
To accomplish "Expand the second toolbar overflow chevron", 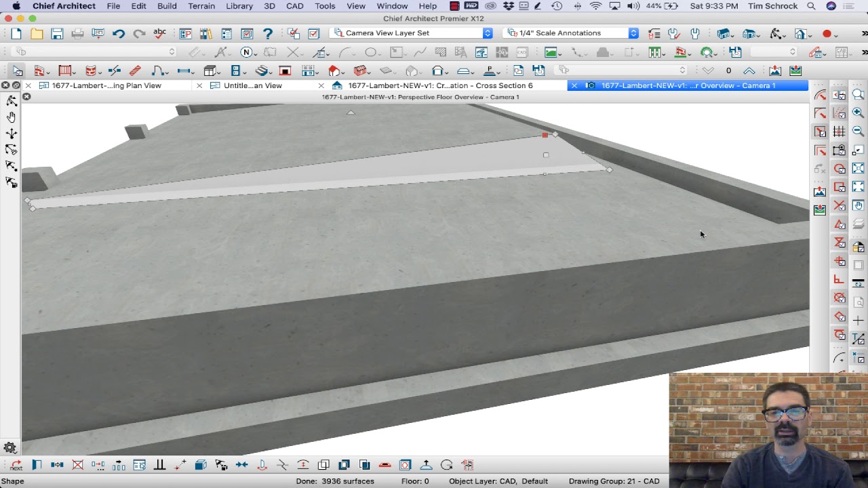I will pyautogui.click(x=864, y=52).
